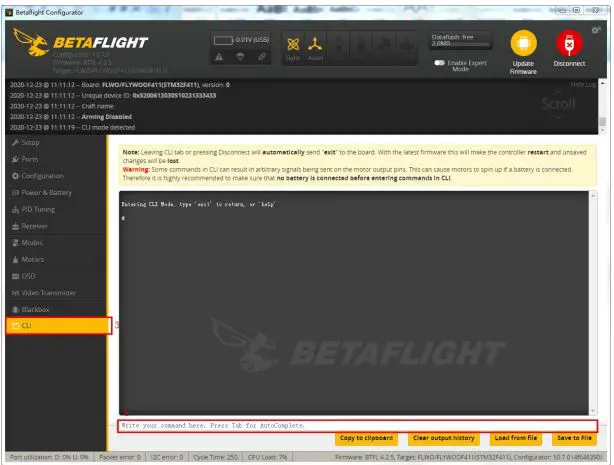The image size is (614, 465).
Task: Click the I2C error status entry
Action: click(x=167, y=457)
